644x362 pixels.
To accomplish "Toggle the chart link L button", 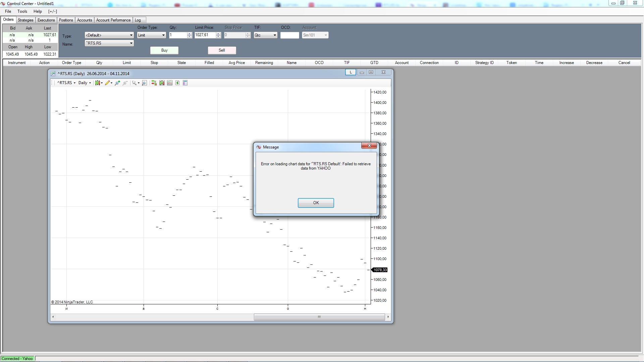I will click(351, 72).
